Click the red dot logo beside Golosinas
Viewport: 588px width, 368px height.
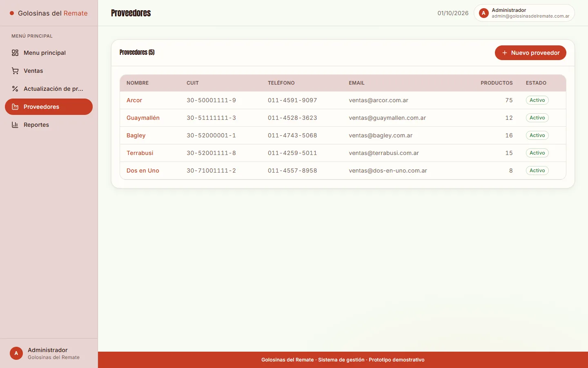tap(12, 13)
